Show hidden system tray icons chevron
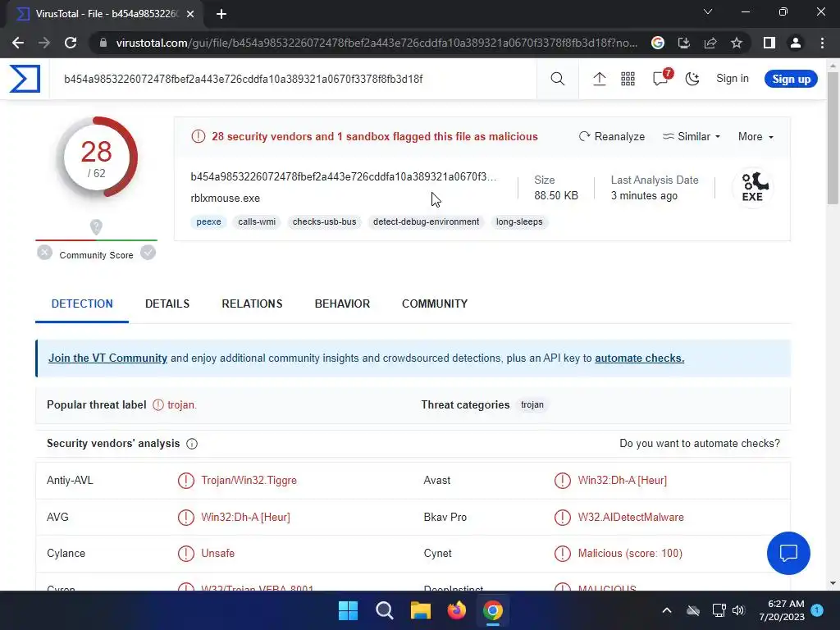 click(x=667, y=610)
